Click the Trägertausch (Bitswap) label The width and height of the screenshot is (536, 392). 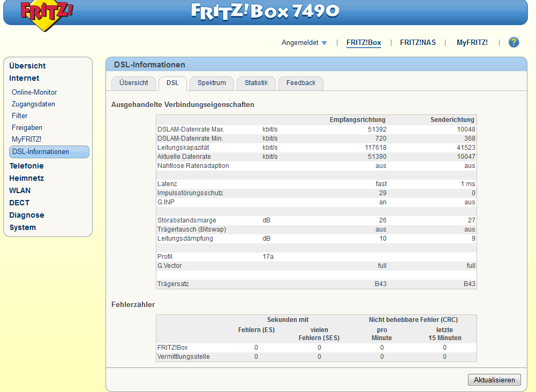[192, 229]
